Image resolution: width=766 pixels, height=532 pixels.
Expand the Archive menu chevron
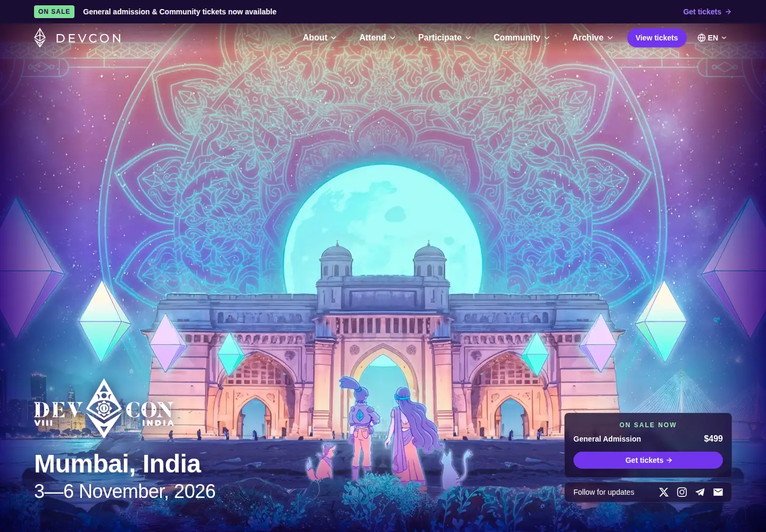pyautogui.click(x=610, y=38)
